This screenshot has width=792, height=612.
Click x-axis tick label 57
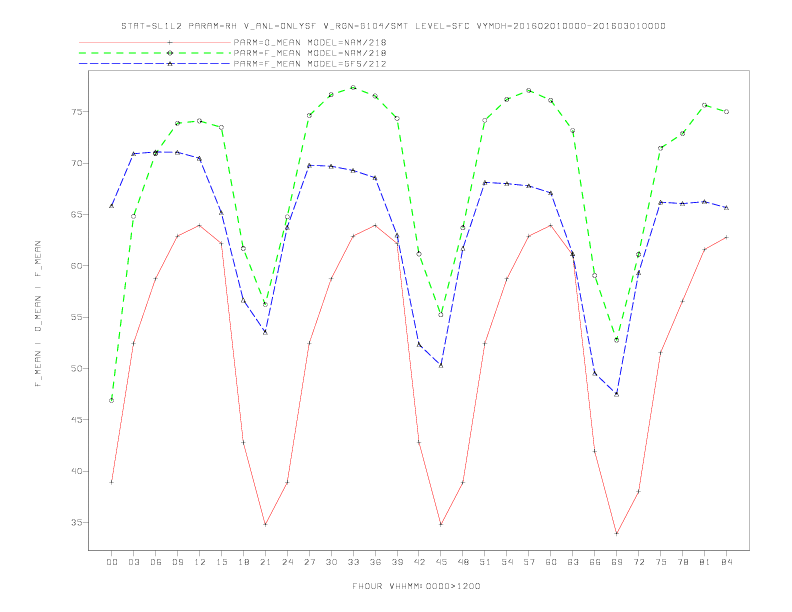click(529, 562)
